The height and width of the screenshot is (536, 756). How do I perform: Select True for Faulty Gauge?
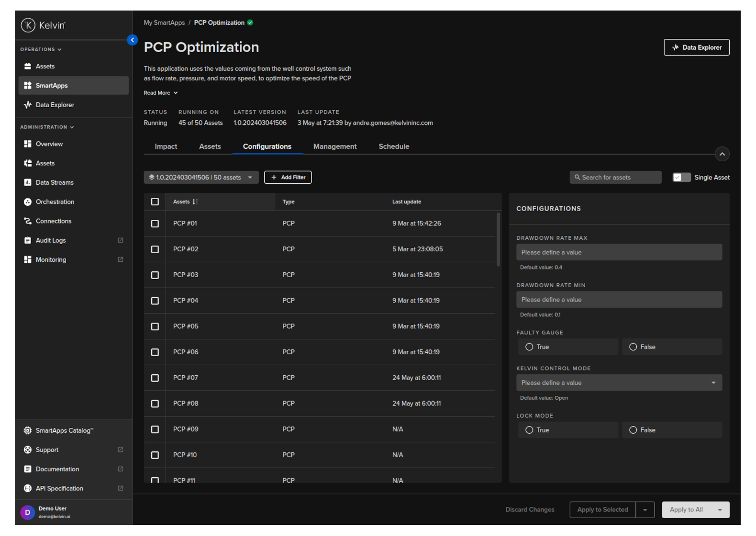coord(529,347)
